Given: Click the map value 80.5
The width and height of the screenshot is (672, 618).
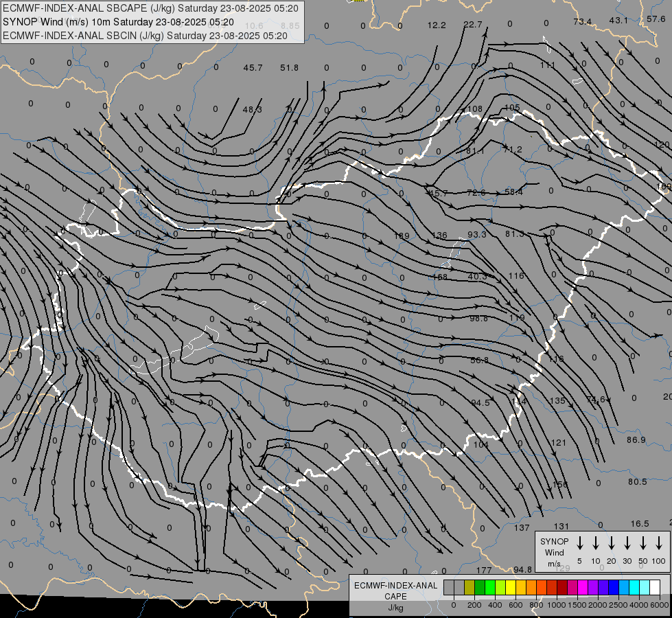Looking at the screenshot, I should (637, 482).
